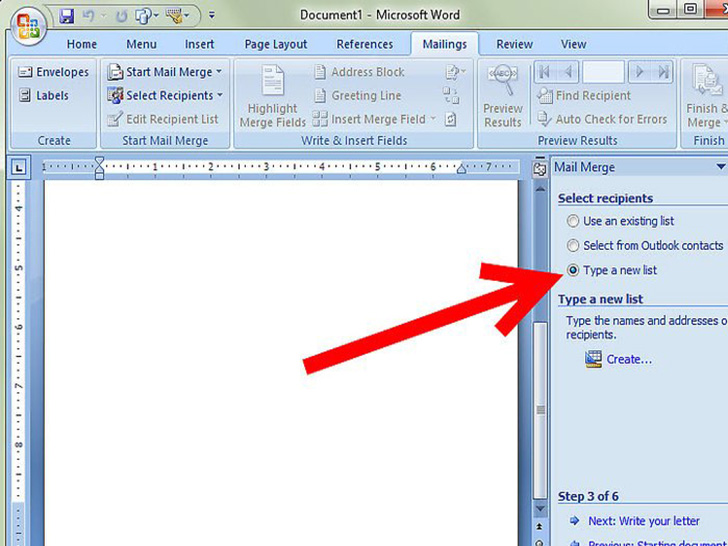Switch to the Insert tab
Screen dimensions: 728x546
(x=199, y=44)
